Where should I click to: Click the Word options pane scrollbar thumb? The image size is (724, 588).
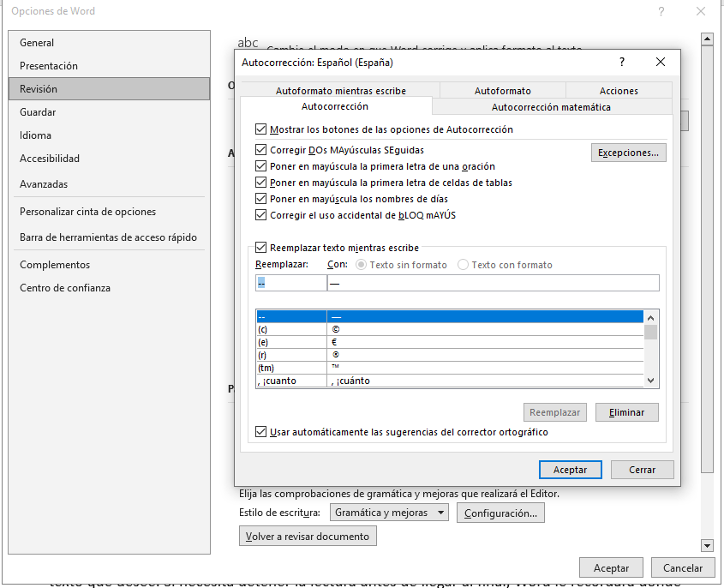point(707,259)
